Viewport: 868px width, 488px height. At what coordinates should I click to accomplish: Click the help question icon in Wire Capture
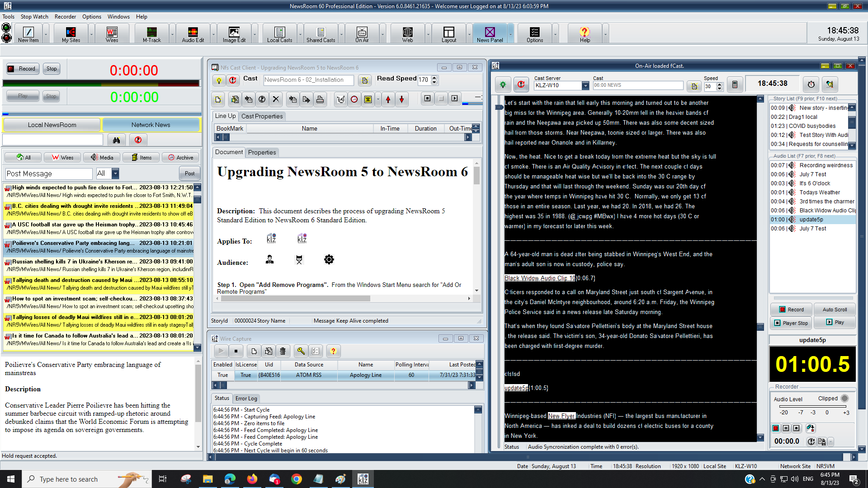click(x=333, y=351)
